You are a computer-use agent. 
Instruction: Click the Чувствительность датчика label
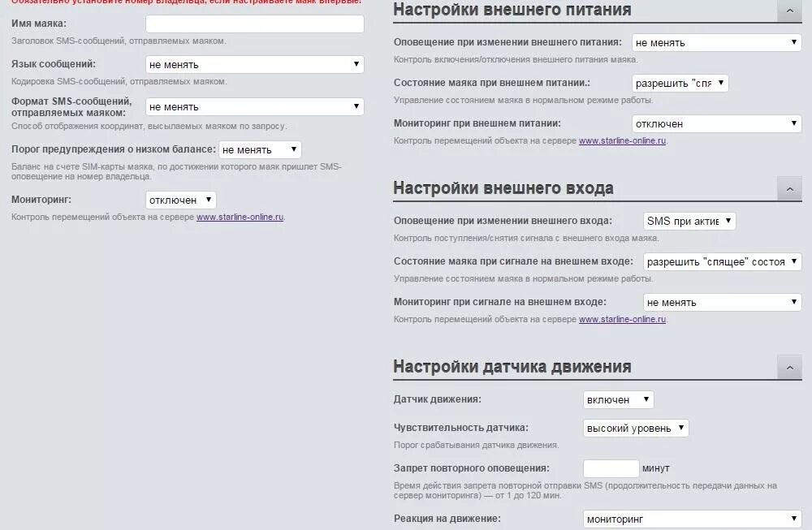click(461, 428)
